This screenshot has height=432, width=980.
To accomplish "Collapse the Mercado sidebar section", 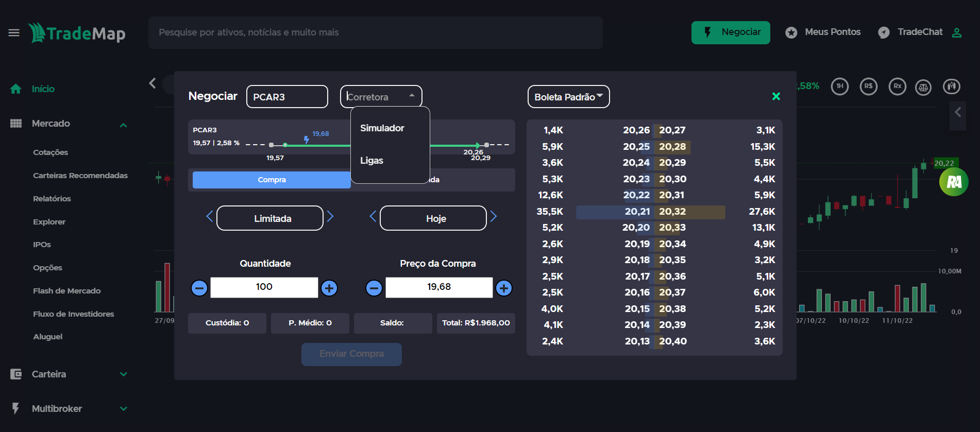I will (124, 125).
